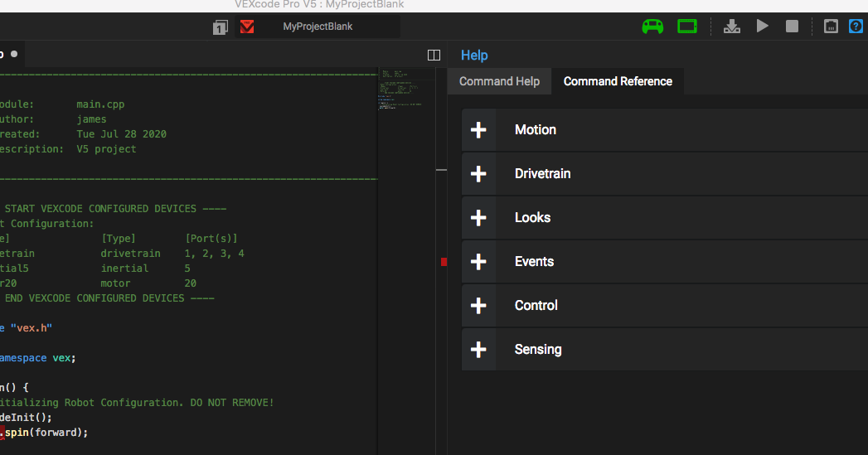Click the Motion category label
868x455 pixels.
click(536, 130)
